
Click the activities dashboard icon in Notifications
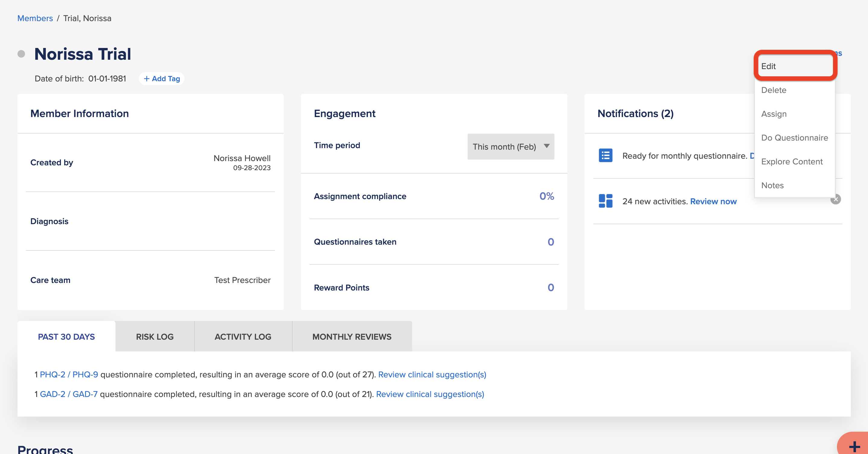tap(605, 201)
